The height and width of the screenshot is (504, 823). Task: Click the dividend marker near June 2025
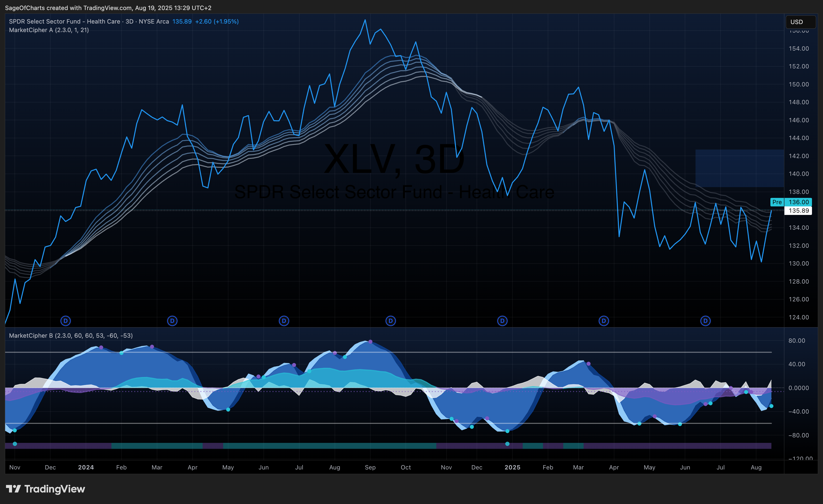(706, 321)
